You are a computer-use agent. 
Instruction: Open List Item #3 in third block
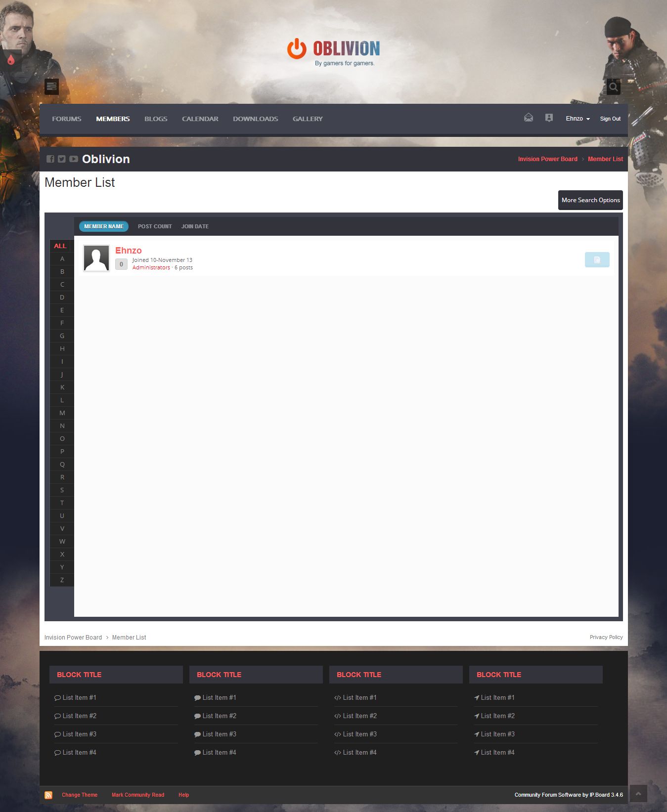(x=359, y=734)
